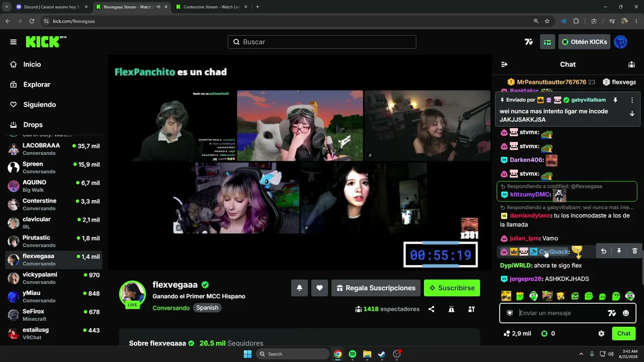
Task: Click Regala Suscripciones button
Action: coord(376,288)
